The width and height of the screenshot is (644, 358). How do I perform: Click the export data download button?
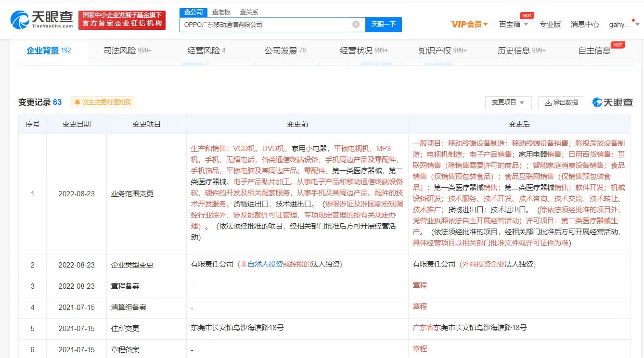pos(561,102)
